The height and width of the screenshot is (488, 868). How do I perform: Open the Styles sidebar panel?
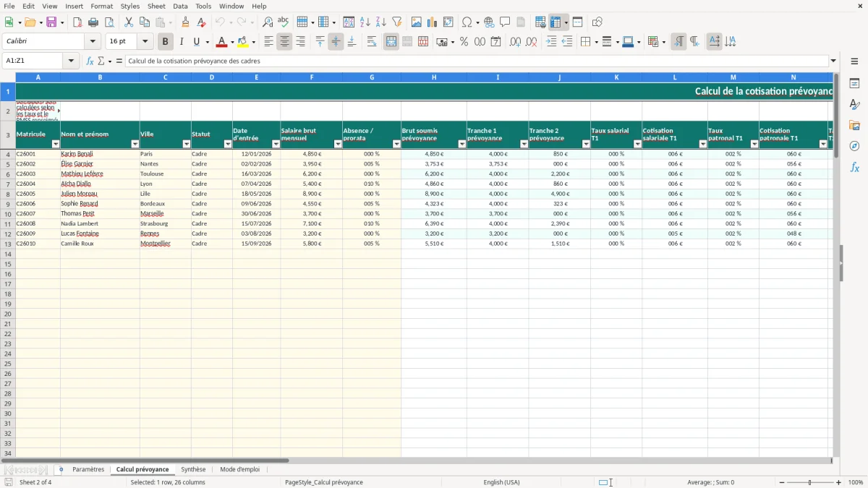pos(854,104)
